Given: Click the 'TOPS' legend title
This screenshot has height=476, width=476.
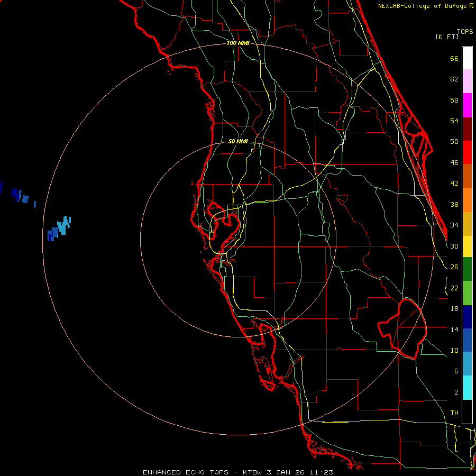Looking at the screenshot, I should [x=465, y=32].
